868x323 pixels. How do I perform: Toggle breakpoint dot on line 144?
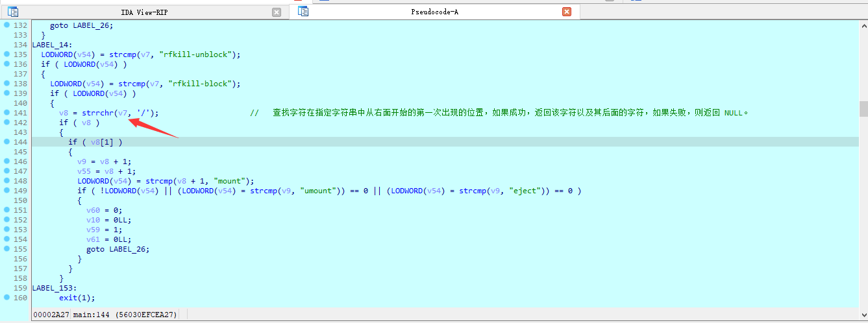click(x=6, y=142)
